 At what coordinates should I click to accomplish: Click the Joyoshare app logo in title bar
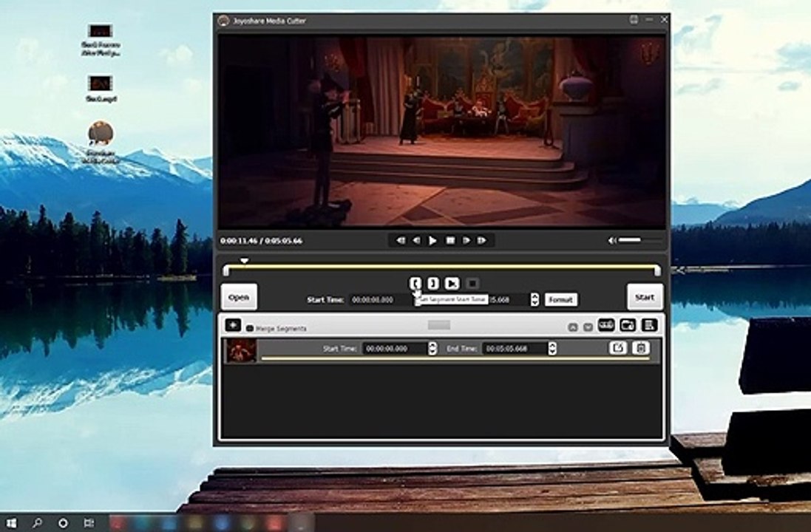(223, 21)
